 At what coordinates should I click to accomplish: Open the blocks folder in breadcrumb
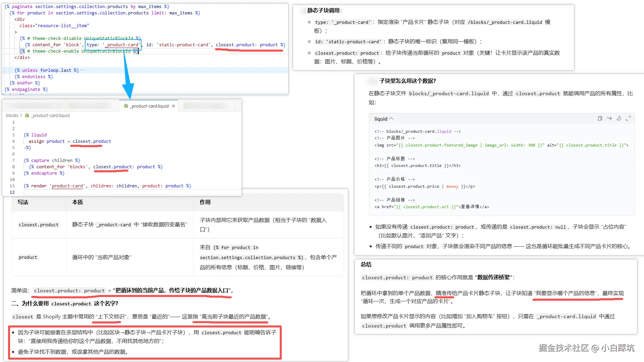[x=12, y=115]
